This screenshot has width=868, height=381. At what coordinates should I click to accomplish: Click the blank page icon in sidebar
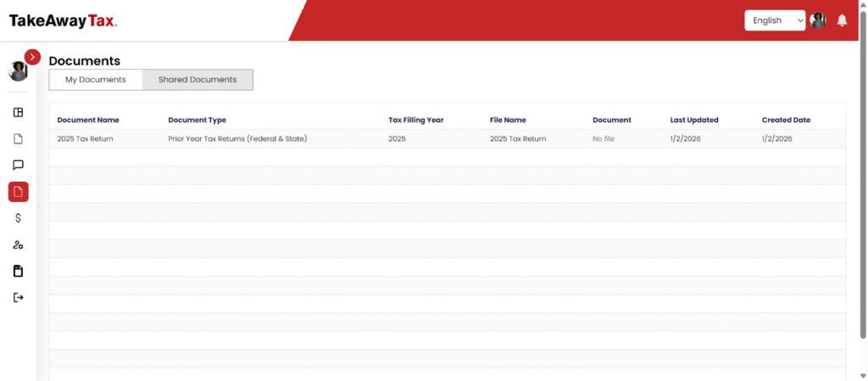(x=19, y=139)
